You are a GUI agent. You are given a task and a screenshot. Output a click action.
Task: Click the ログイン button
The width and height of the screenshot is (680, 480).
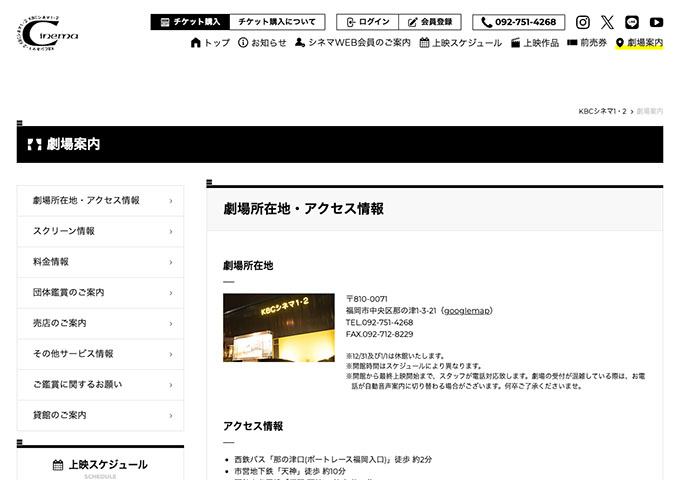coord(367,22)
